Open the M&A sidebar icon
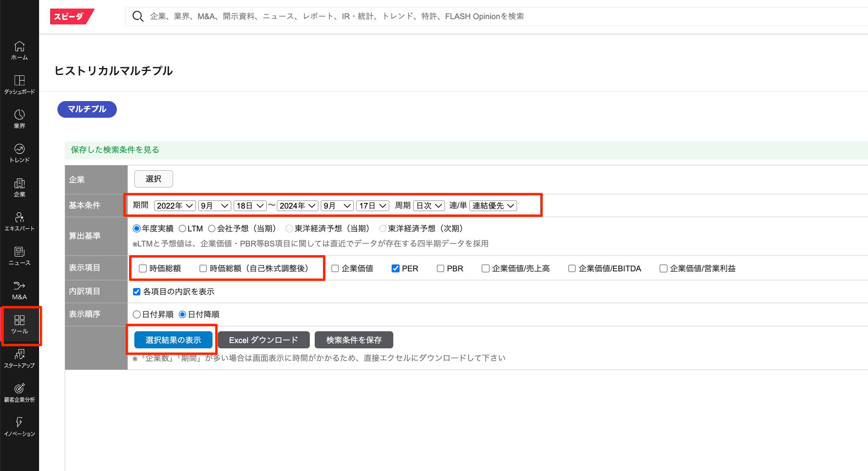 pos(19,290)
